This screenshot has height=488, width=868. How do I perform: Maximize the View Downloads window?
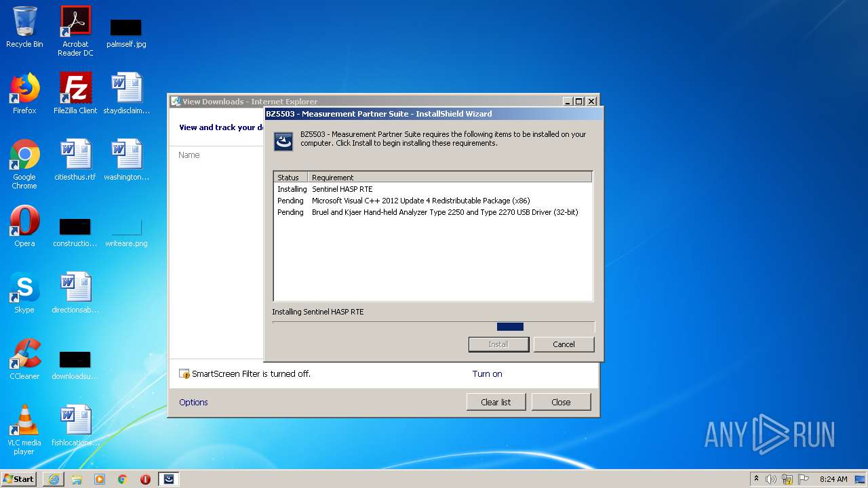pyautogui.click(x=578, y=102)
